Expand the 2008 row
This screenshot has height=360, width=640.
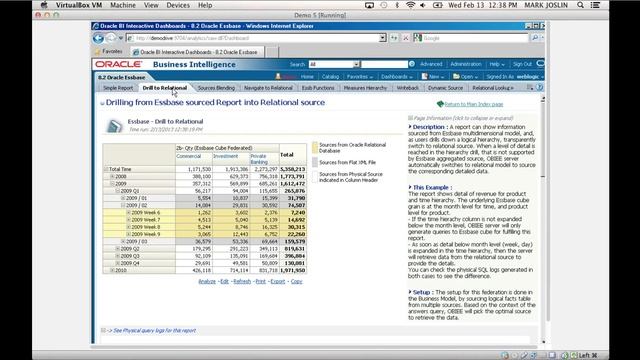tap(112, 176)
